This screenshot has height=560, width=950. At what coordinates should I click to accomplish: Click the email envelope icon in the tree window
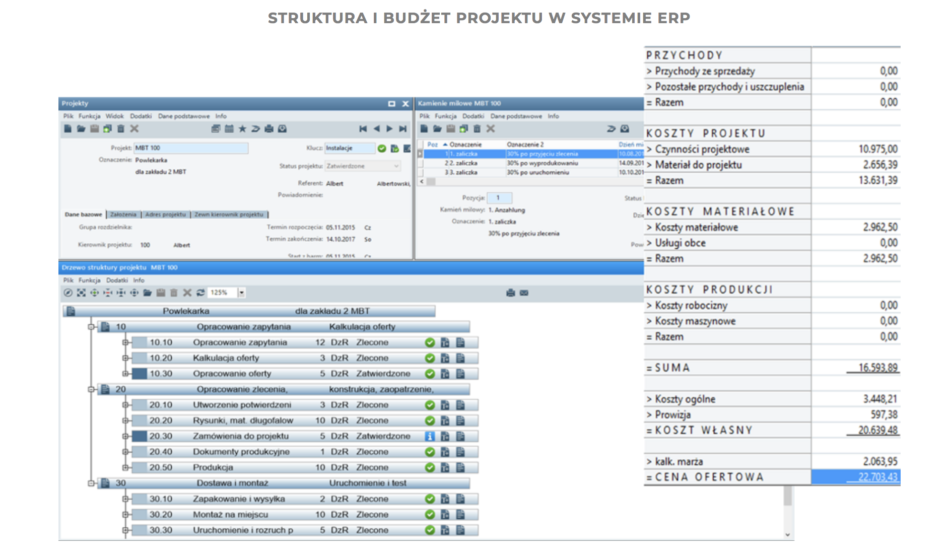(524, 293)
